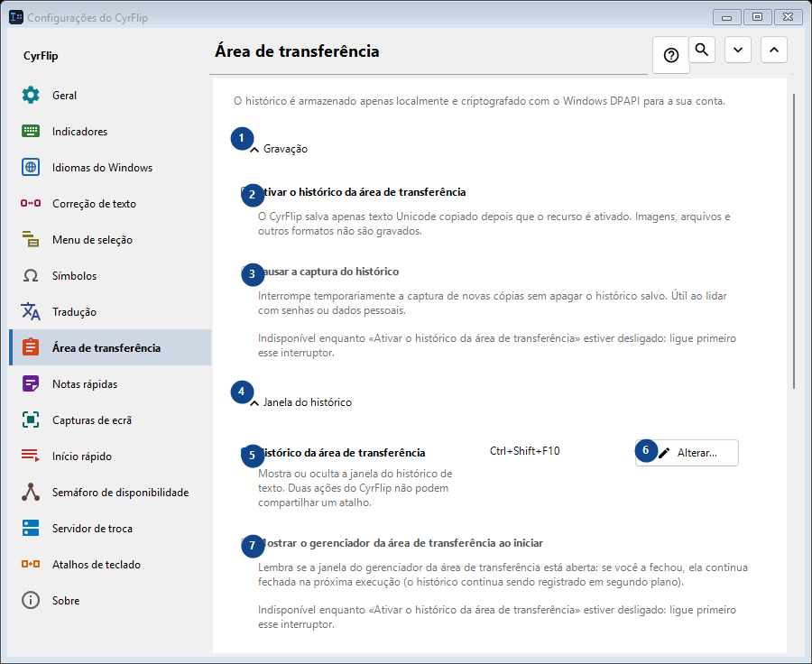This screenshot has height=664, width=812.
Task: Click the Alterar... shortcut button
Action: (x=687, y=453)
